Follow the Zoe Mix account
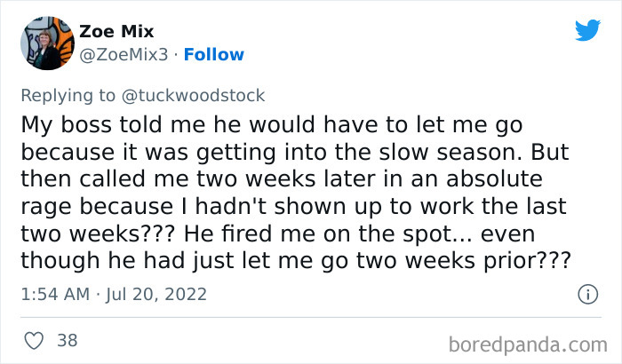622x364 pixels. [214, 54]
